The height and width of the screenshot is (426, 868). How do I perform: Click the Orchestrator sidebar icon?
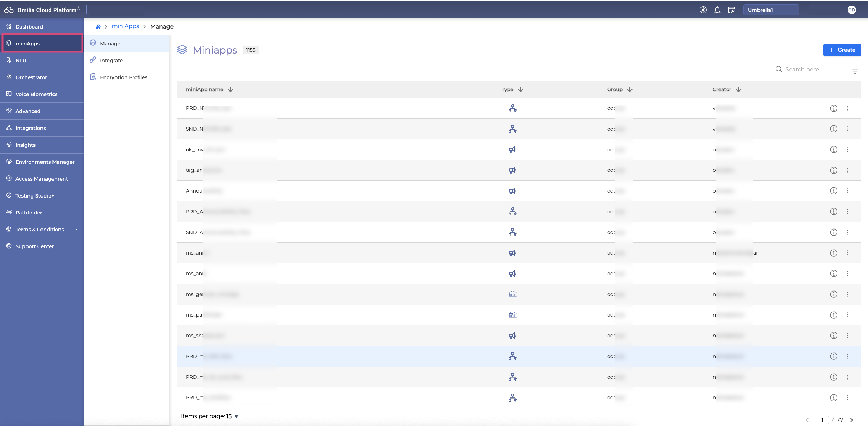point(9,77)
